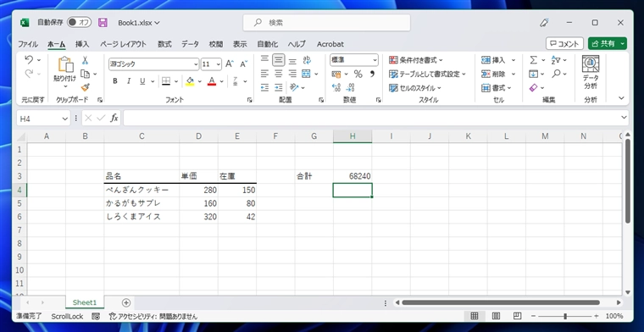Toggle Align Left for cell text
Viewport: 644px width, 332px height.
point(265,74)
